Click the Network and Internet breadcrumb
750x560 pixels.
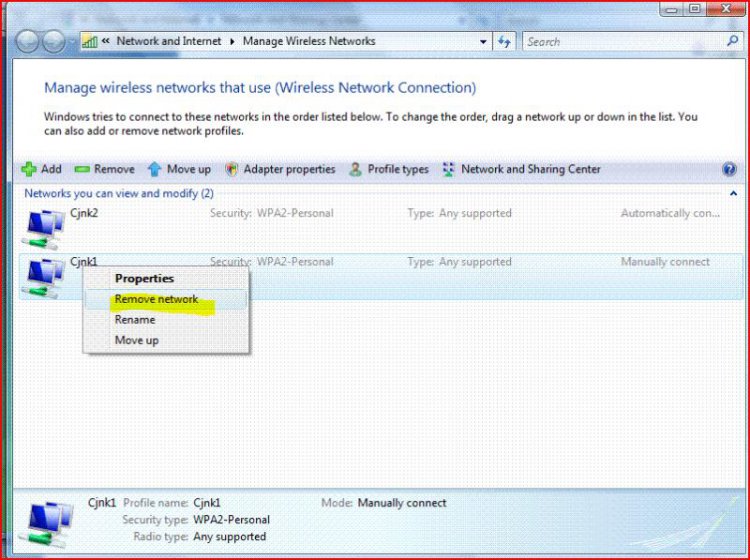(x=169, y=41)
